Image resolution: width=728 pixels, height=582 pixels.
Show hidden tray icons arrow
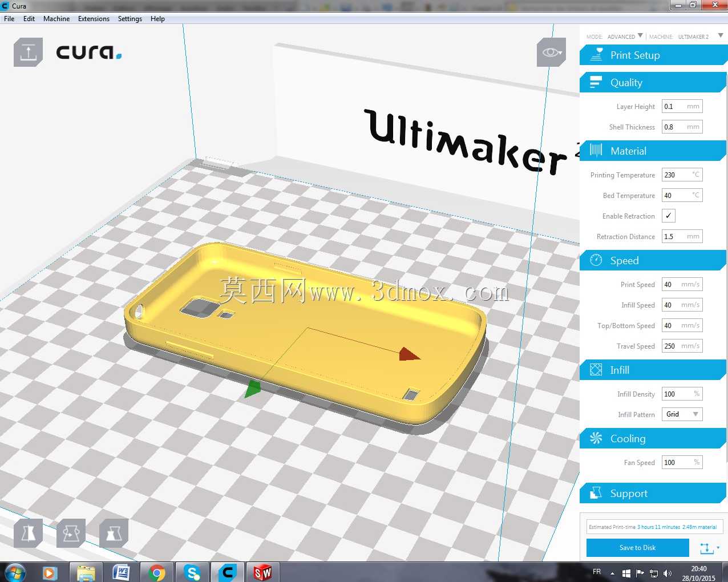tap(613, 573)
